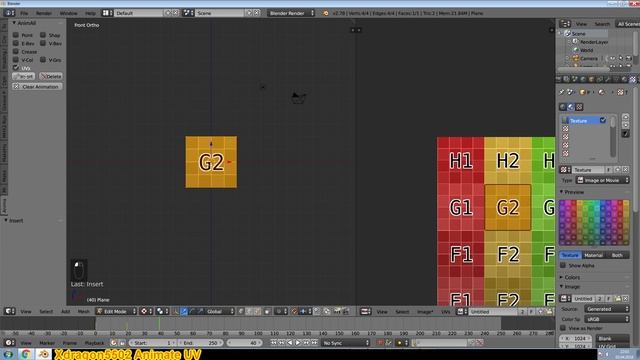Screen dimensions: 640x360
Task: Open the Render menu
Action: (44, 13)
